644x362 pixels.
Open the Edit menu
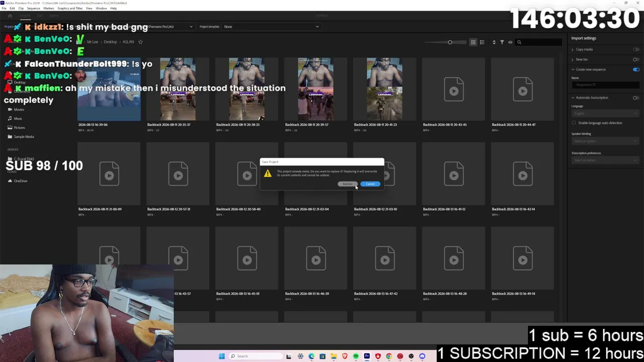(x=13, y=9)
